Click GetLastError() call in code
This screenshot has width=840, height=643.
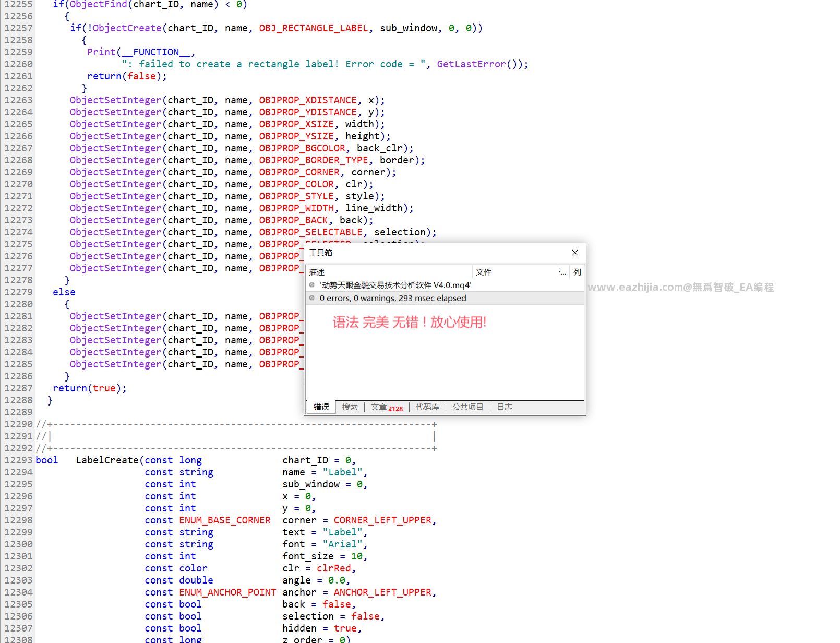point(479,64)
